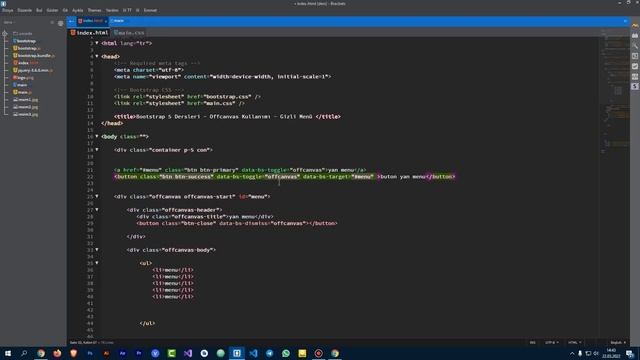Toggle the INS insert mode indicator
This screenshot has width=640, height=360.
(533, 342)
